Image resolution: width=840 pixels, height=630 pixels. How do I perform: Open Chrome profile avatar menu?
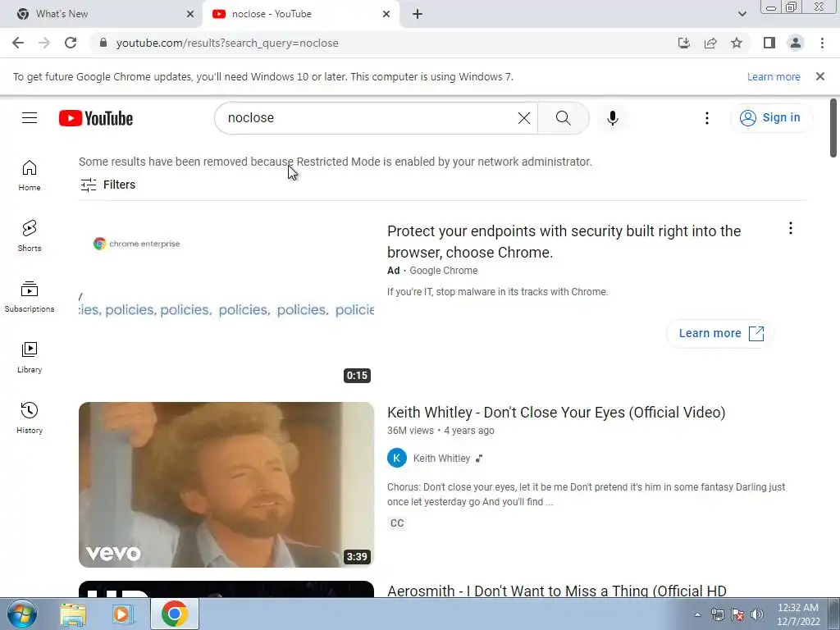(x=796, y=43)
